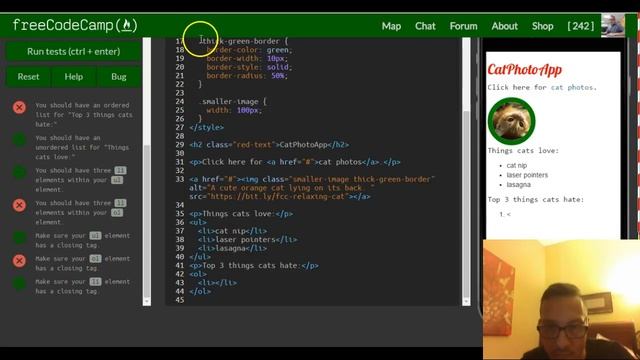This screenshot has width=640, height=360.
Task: Open the user profile avatar
Action: click(612, 25)
